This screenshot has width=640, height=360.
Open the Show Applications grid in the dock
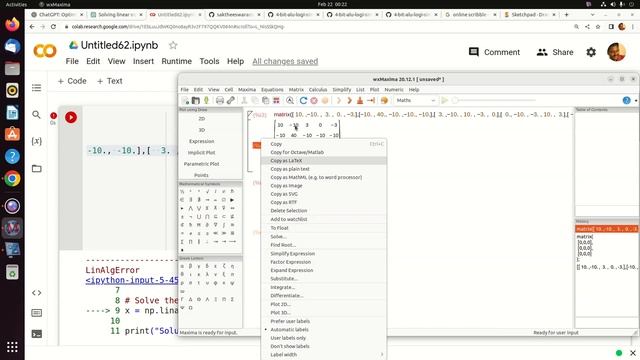pyautogui.click(x=12, y=347)
